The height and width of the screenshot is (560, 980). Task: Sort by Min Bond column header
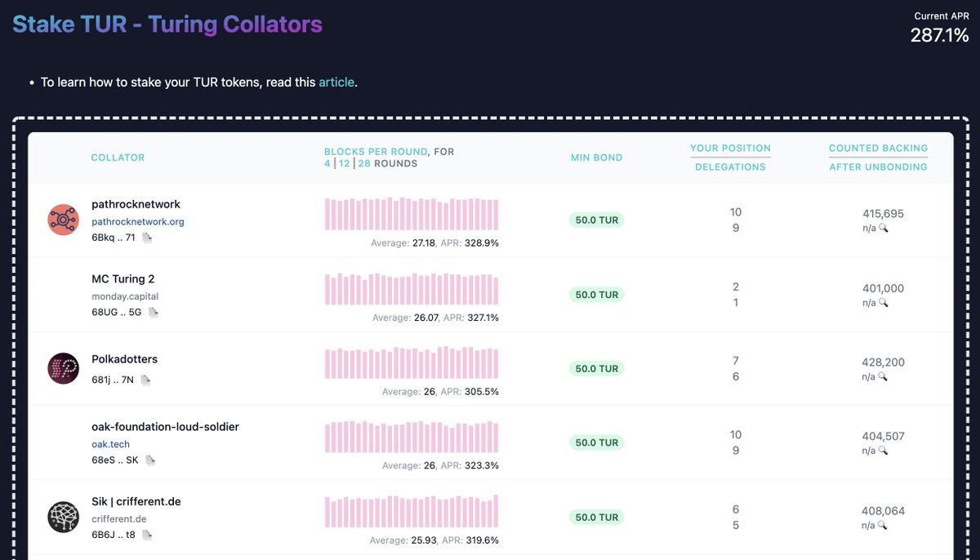[x=596, y=158]
